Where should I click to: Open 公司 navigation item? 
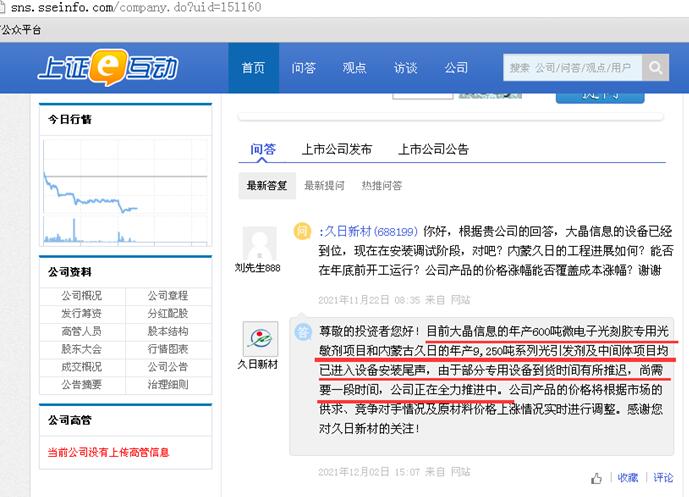pyautogui.click(x=456, y=68)
